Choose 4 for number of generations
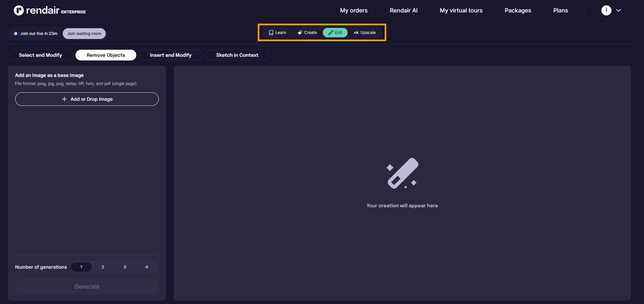Viewport: 644px width, 304px height. coord(147,267)
